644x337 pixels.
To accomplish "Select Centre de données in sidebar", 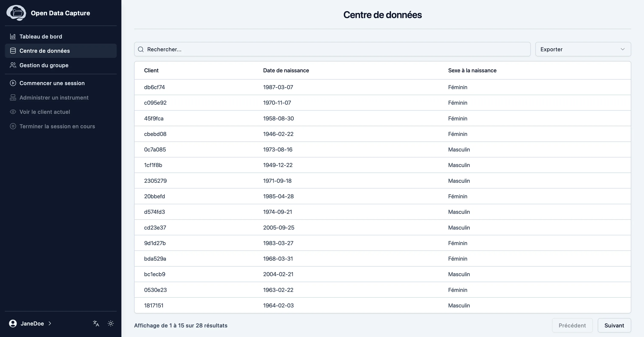I will pos(61,51).
